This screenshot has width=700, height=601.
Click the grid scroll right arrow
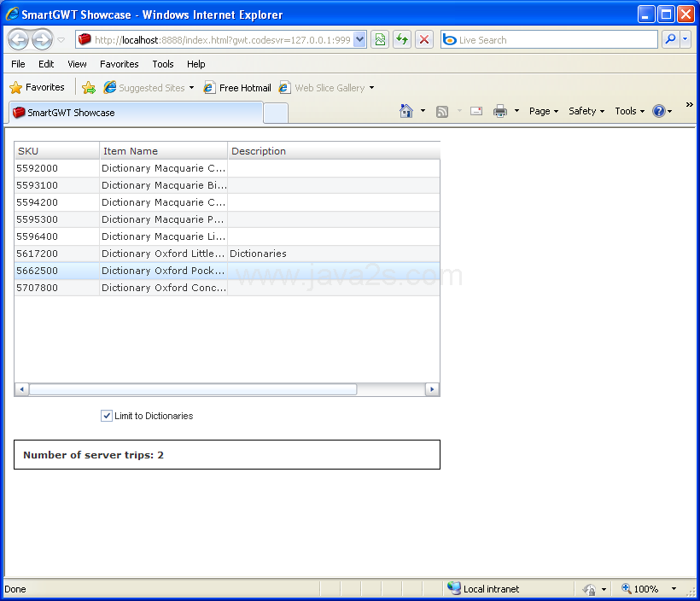[x=432, y=389]
